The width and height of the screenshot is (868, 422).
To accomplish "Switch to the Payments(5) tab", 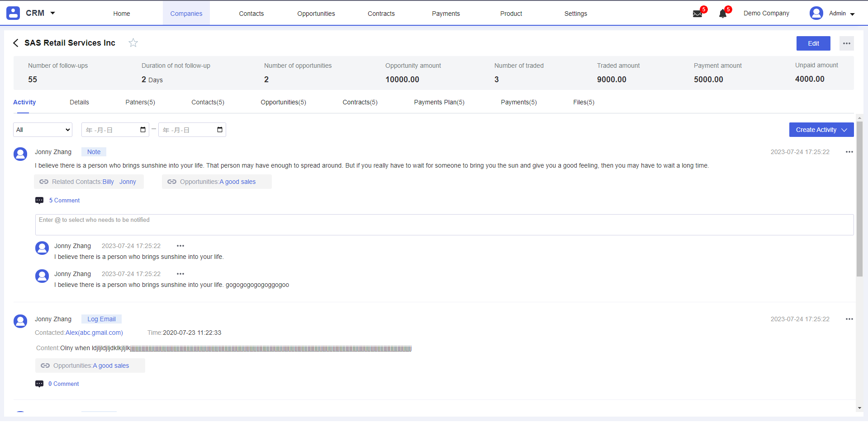I will [519, 102].
